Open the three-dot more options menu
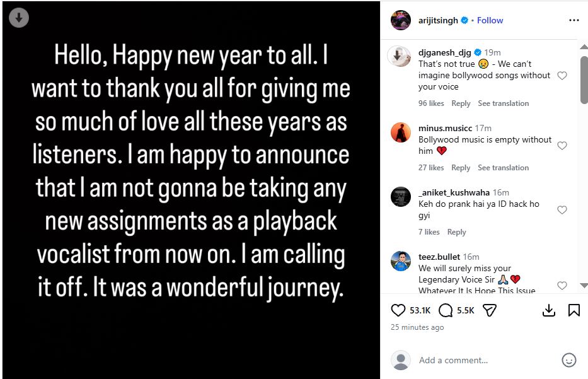The image size is (588, 379). point(574,20)
